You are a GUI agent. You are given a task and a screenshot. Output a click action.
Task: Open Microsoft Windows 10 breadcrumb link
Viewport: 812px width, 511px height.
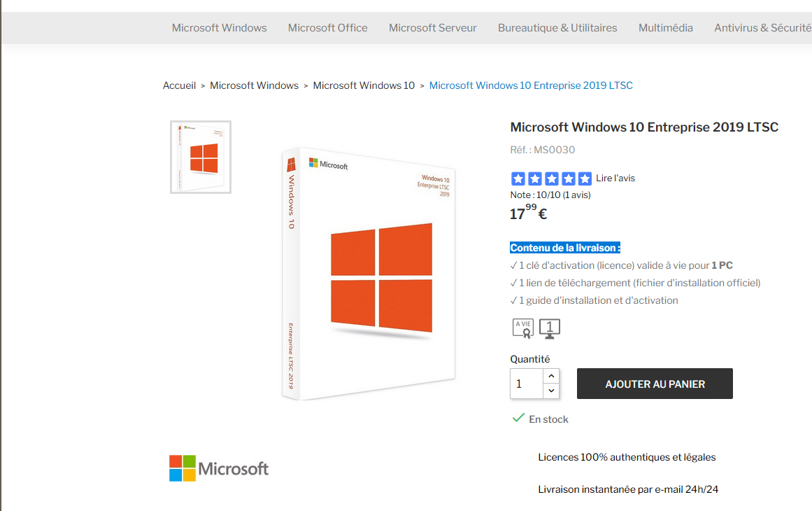tap(364, 85)
